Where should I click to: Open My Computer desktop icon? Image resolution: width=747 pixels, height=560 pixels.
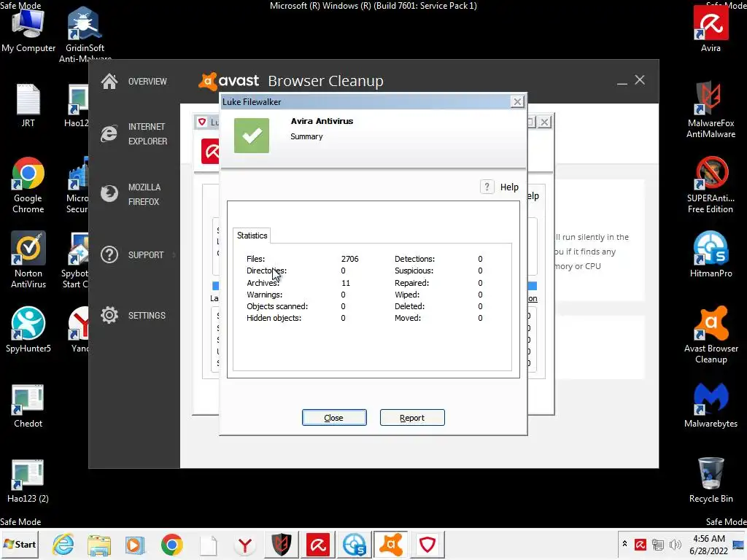28,29
